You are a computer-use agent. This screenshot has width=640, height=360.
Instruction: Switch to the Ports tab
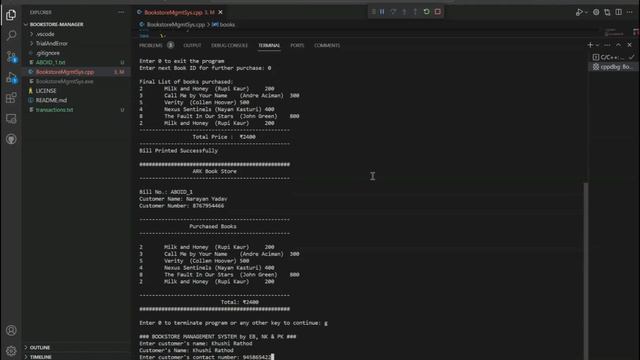tap(297, 45)
